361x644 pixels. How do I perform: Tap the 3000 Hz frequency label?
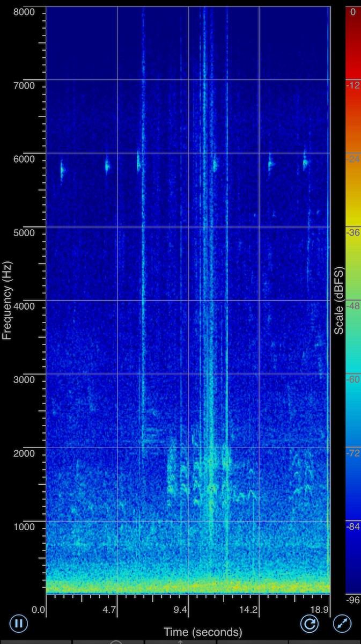tap(24, 380)
